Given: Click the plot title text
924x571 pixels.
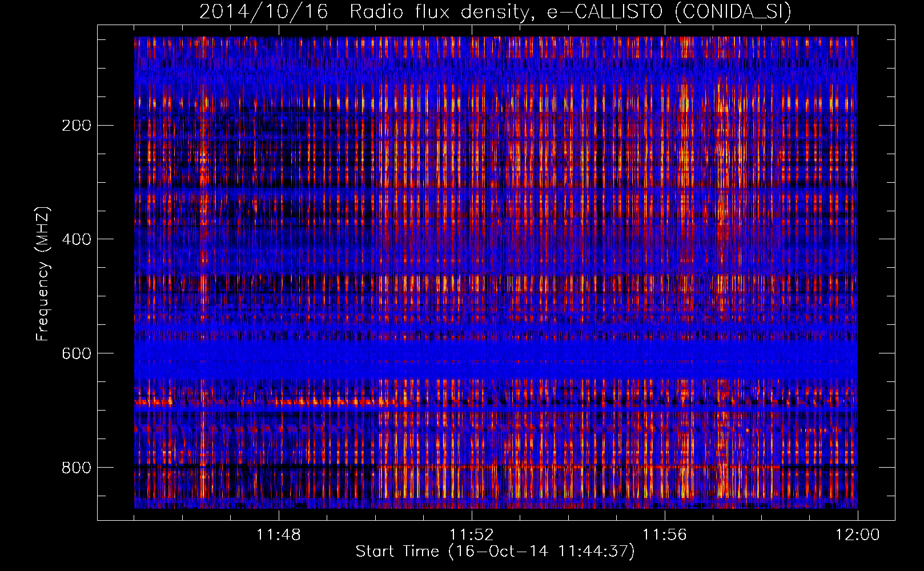Looking at the screenshot, I should tap(495, 11).
